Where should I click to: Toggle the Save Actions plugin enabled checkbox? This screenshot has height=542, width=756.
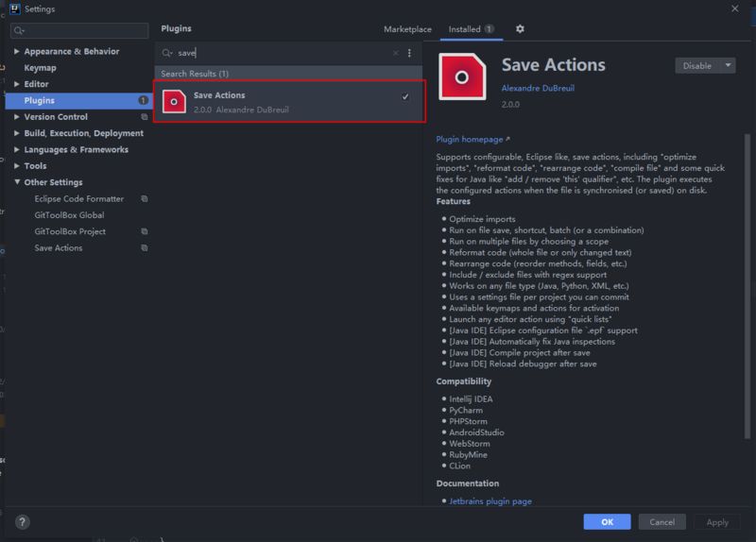(405, 96)
